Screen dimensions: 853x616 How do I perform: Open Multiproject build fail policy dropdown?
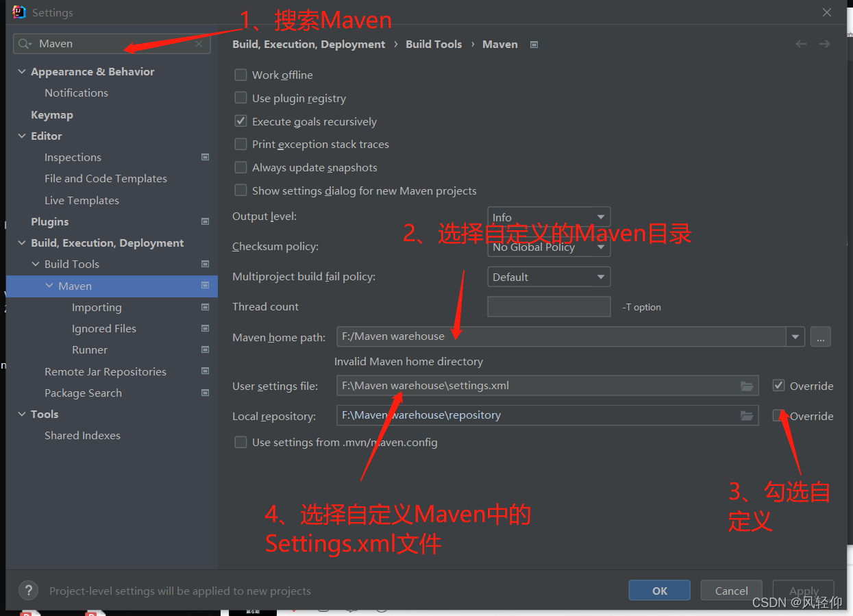[x=548, y=277]
